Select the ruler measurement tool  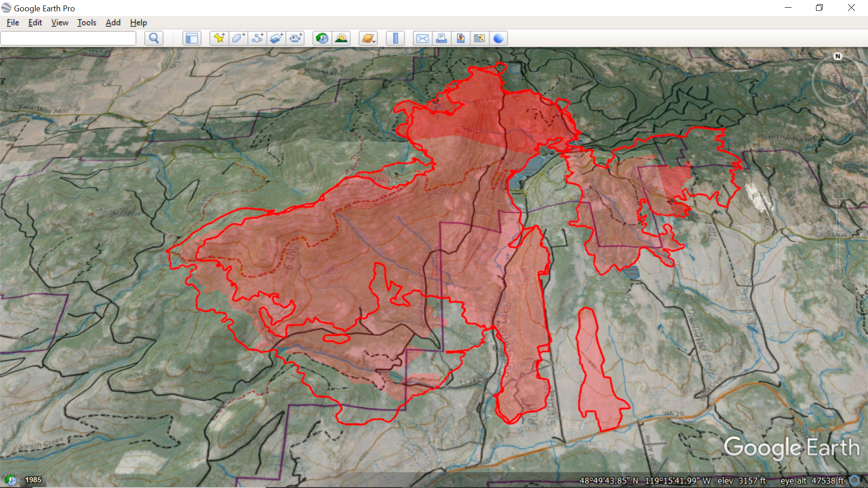pos(396,38)
